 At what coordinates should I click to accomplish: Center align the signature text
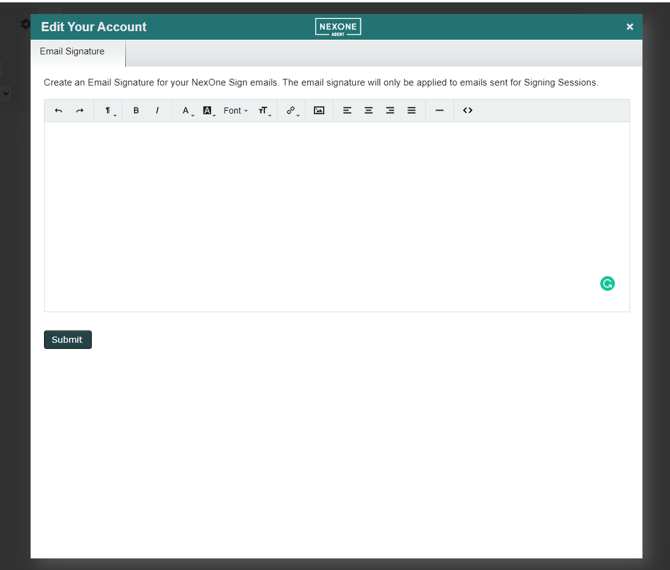(369, 111)
